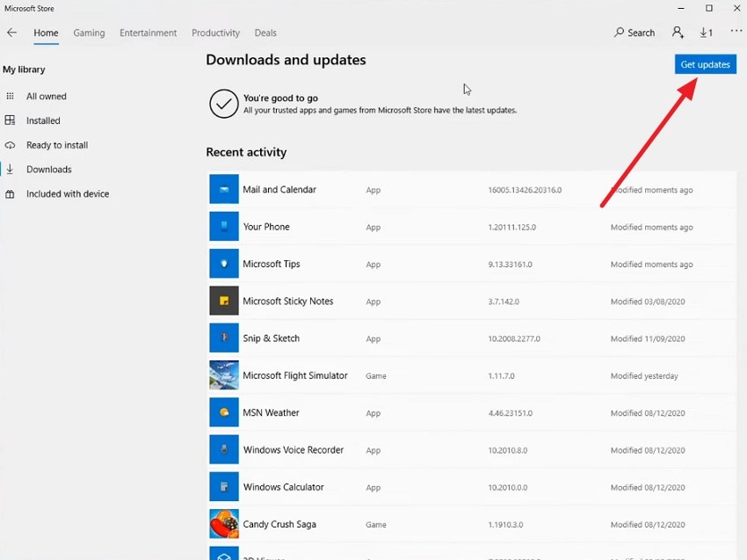
Task: Click version 10.2010.8.0 for Voice Recorder
Action: click(x=507, y=450)
